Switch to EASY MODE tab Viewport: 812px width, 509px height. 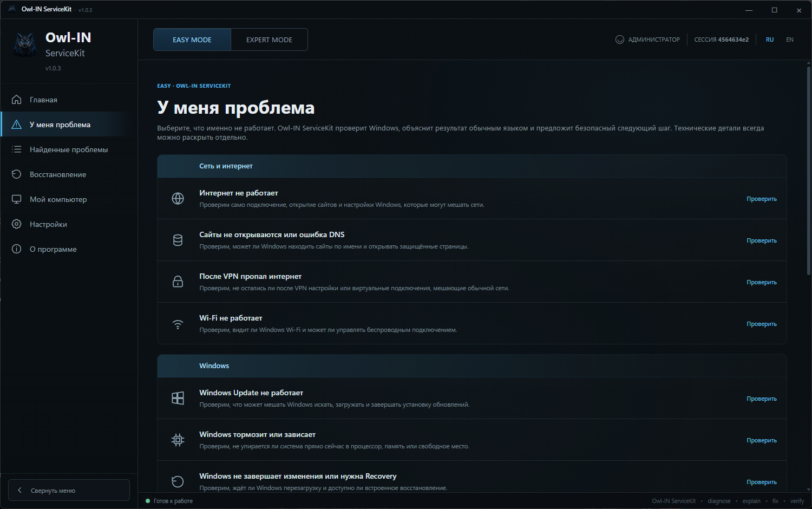192,40
